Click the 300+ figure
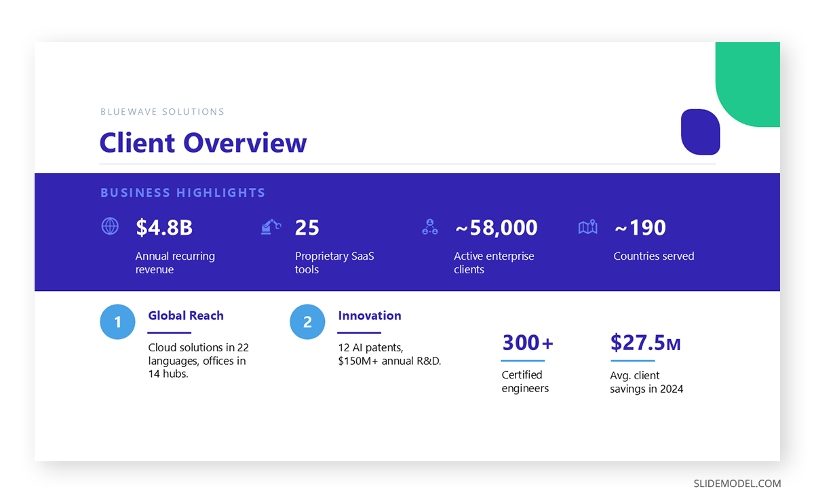Viewport: 814px width, 504px height. [x=528, y=343]
